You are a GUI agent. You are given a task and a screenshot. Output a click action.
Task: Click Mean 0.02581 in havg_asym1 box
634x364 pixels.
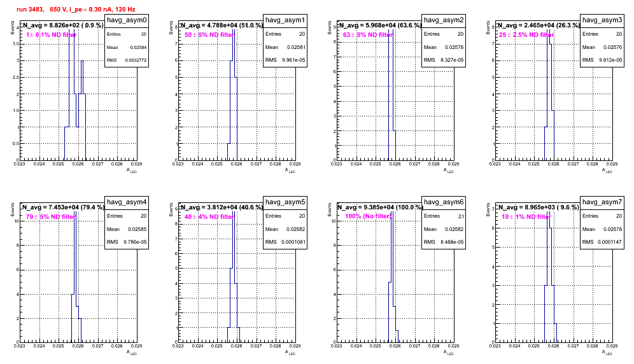pos(285,47)
